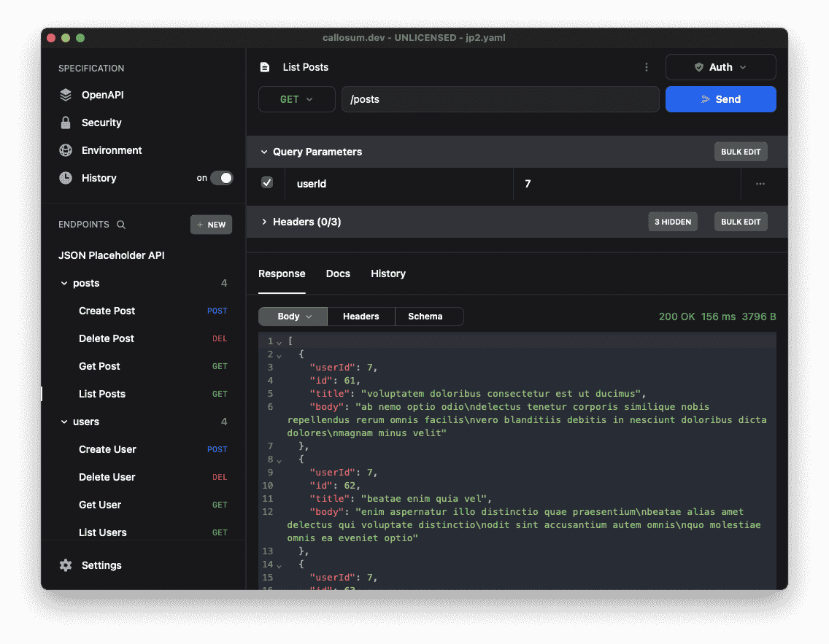
Task: Send the request with the Send button
Action: pos(720,99)
